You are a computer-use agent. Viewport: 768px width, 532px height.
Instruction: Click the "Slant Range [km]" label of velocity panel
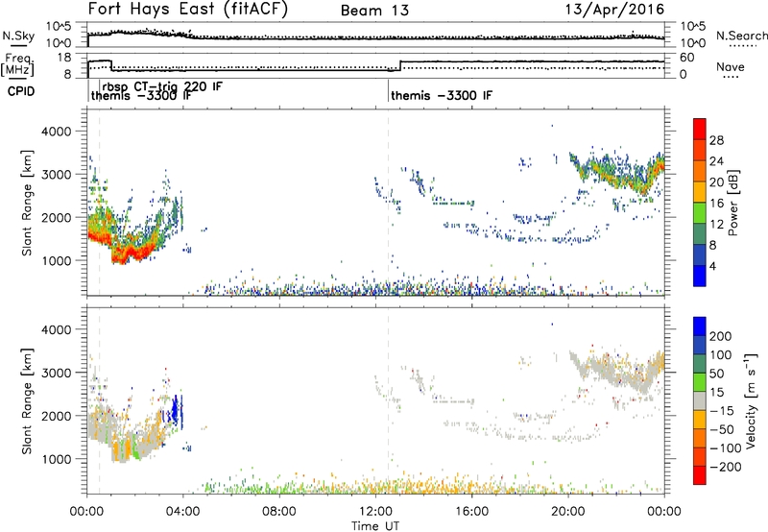coord(27,401)
